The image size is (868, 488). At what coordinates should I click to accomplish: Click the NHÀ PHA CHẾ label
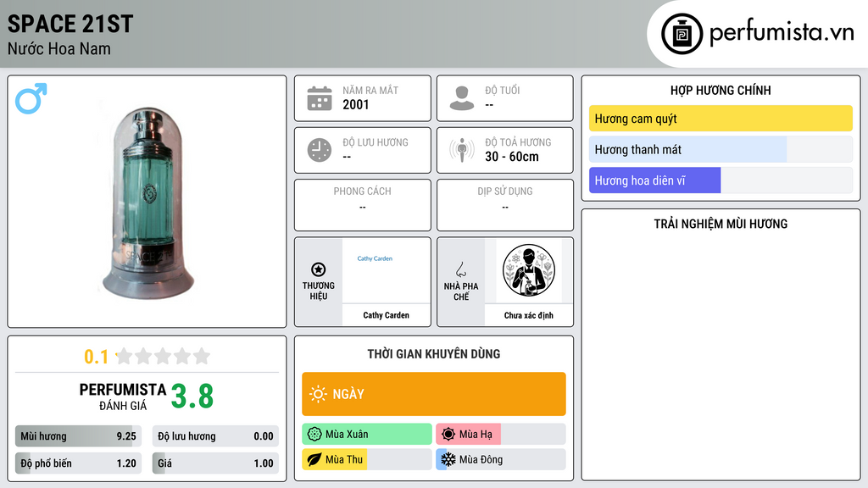[x=461, y=291]
